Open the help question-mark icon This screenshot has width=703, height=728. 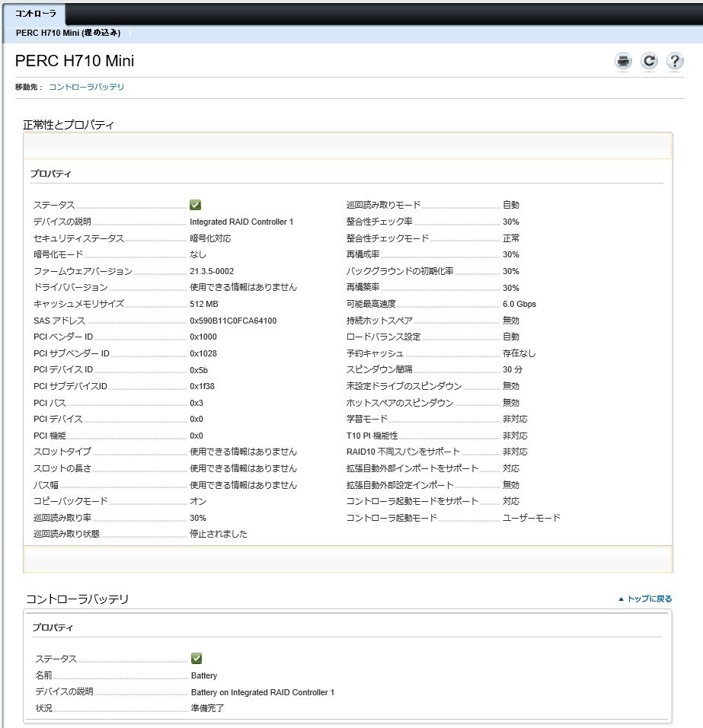click(x=675, y=61)
